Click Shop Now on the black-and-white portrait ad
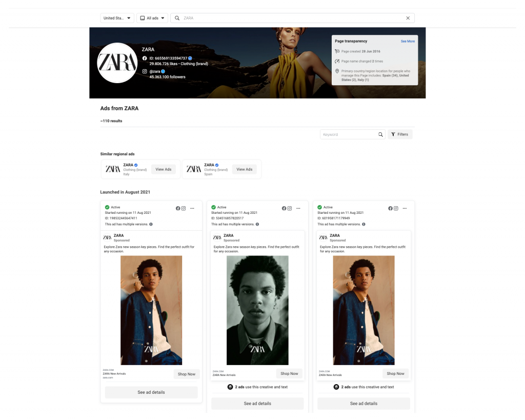525x420 pixels. tap(289, 373)
